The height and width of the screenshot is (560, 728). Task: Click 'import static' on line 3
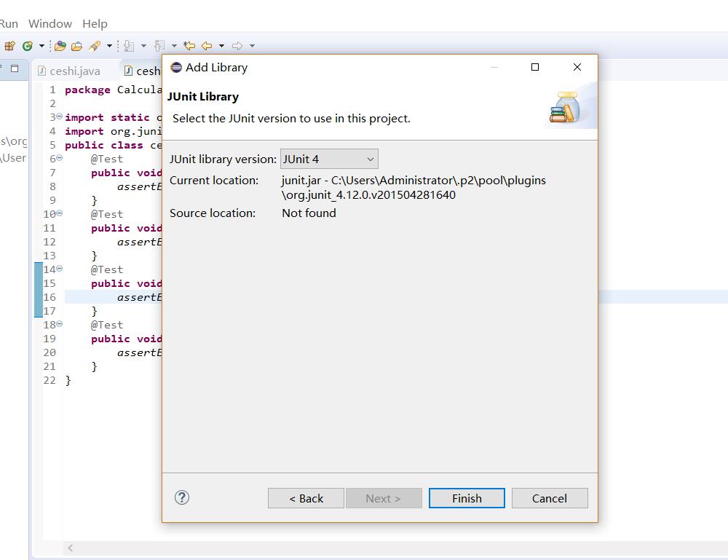point(107,117)
